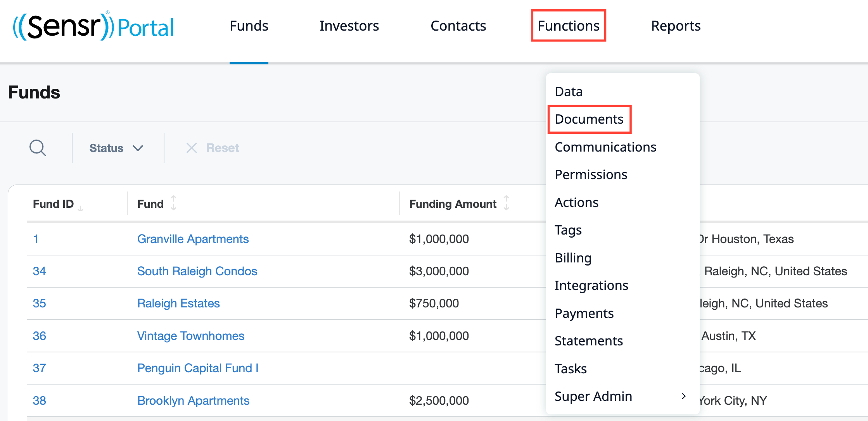Click the Statements menu option
Image resolution: width=868 pixels, height=421 pixels.
coord(588,341)
